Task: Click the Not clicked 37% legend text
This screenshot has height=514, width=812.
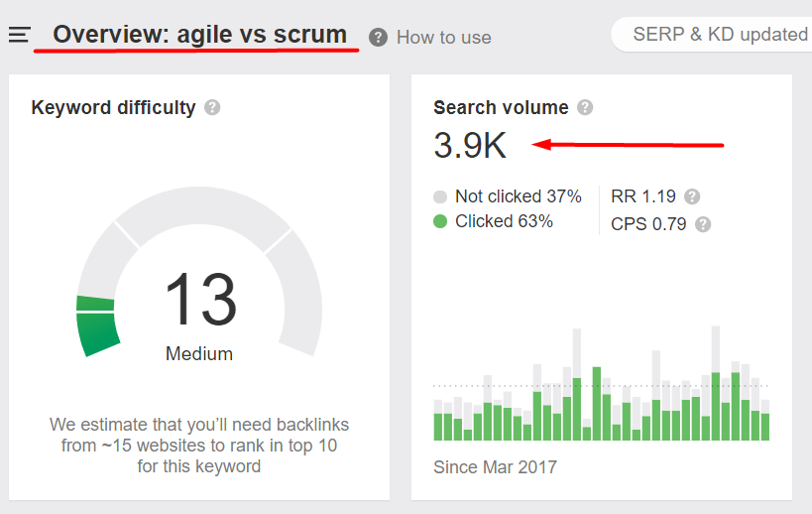Action: (x=518, y=196)
